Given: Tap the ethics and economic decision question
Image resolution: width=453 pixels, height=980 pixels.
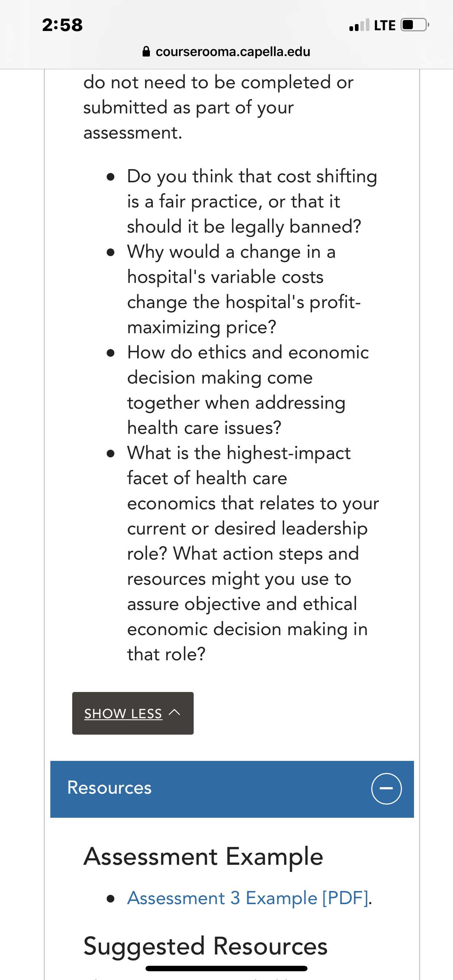Looking at the screenshot, I should pyautogui.click(x=248, y=390).
